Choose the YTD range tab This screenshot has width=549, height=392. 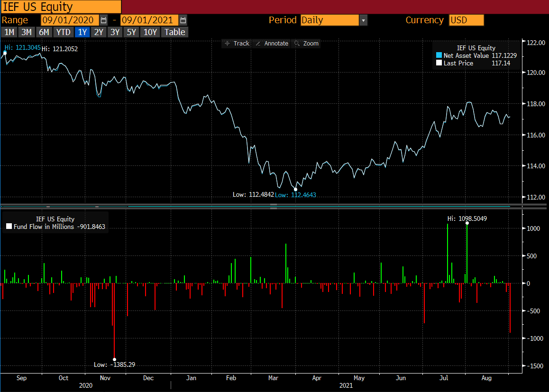coord(64,32)
